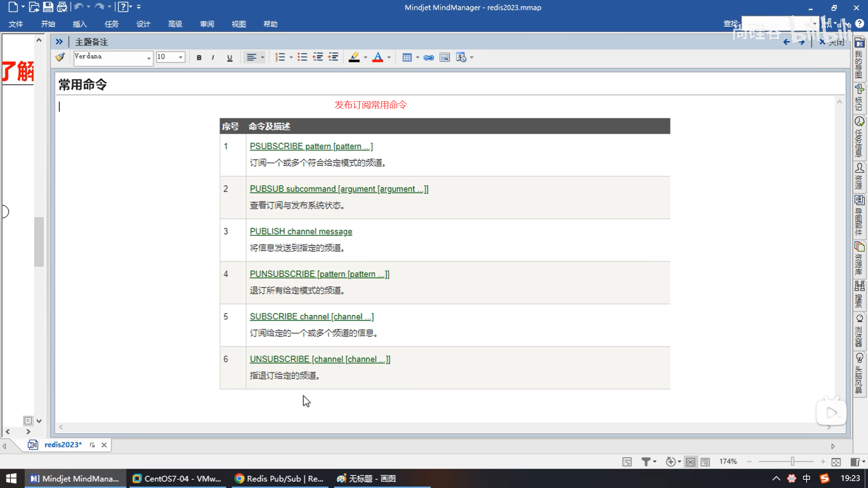Click the insert hyperlink icon
This screenshot has height=488, width=868.
[x=429, y=57]
